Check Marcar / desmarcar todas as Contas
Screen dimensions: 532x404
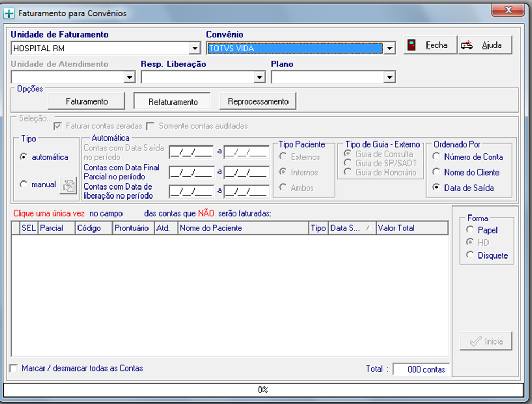[x=14, y=368]
